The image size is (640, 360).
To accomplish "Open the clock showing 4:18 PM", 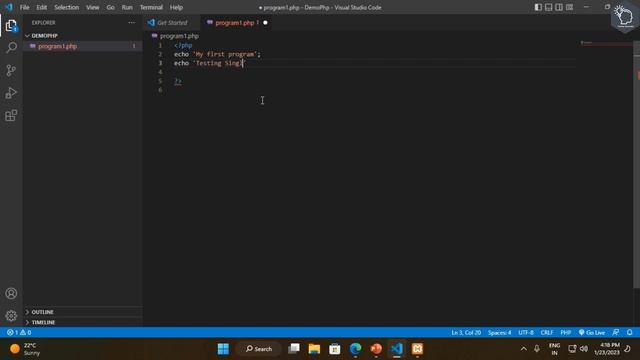I will [x=607, y=349].
